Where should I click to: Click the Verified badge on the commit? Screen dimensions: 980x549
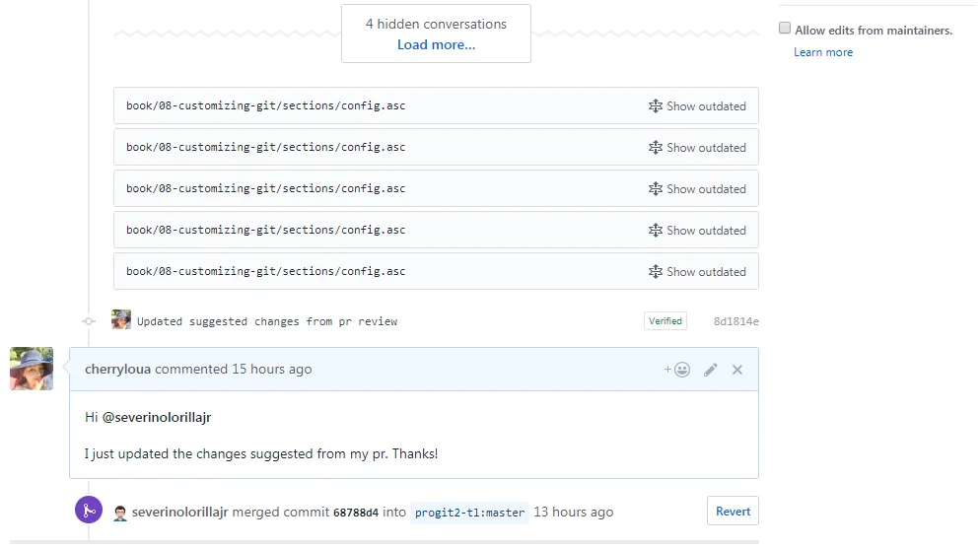coord(665,321)
